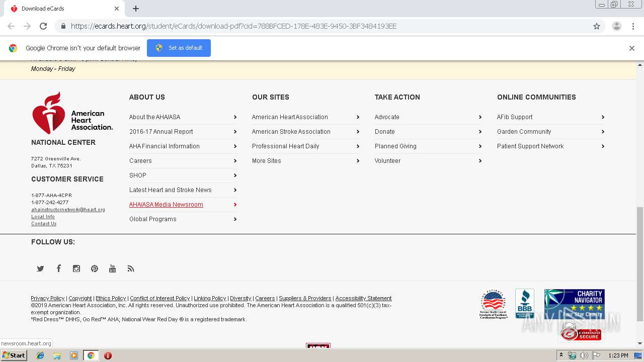This screenshot has width=644, height=362.
Task: Click chevron next to About the AHA/ASA
Action: 235,117
